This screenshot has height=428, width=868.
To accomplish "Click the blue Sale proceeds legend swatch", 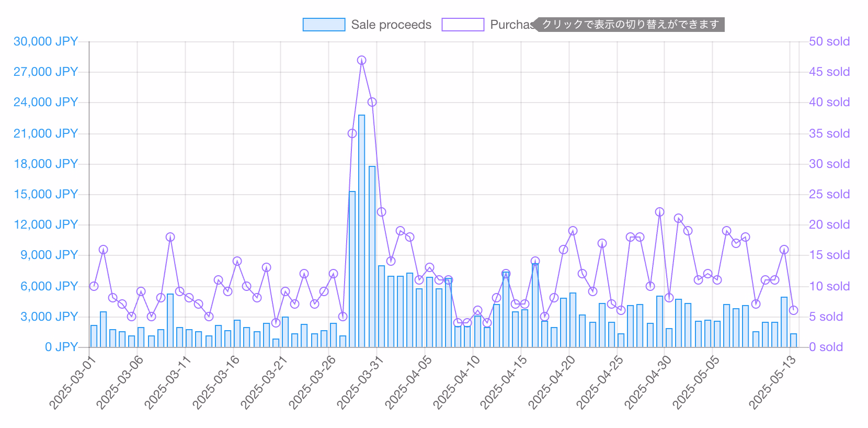I will pyautogui.click(x=324, y=25).
